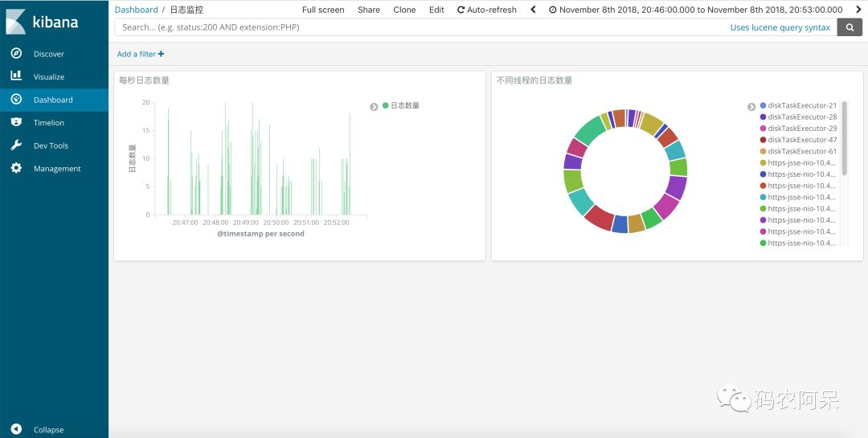Click 日志监控 dashboard title in breadcrumb
The height and width of the screenshot is (438, 868).
click(186, 10)
